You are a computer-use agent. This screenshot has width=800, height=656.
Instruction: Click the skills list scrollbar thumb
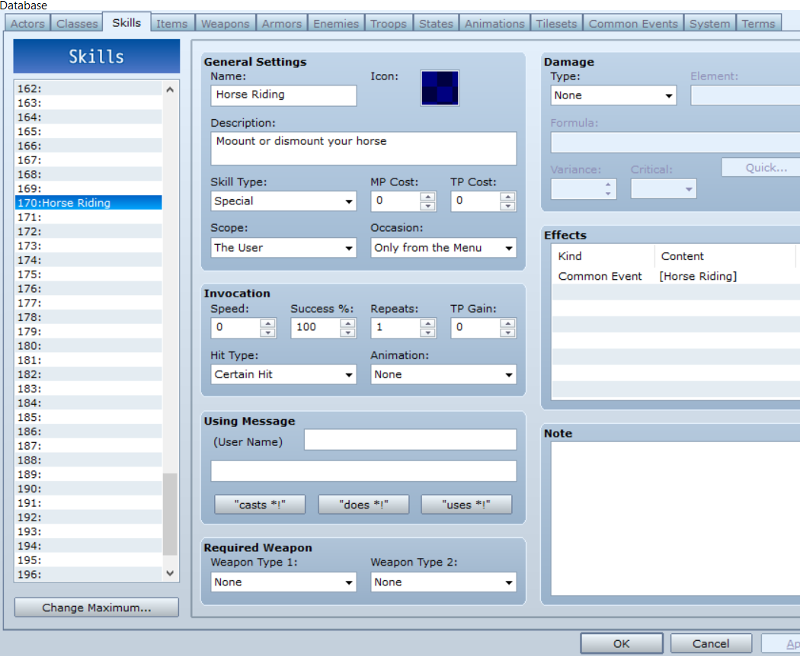170,514
